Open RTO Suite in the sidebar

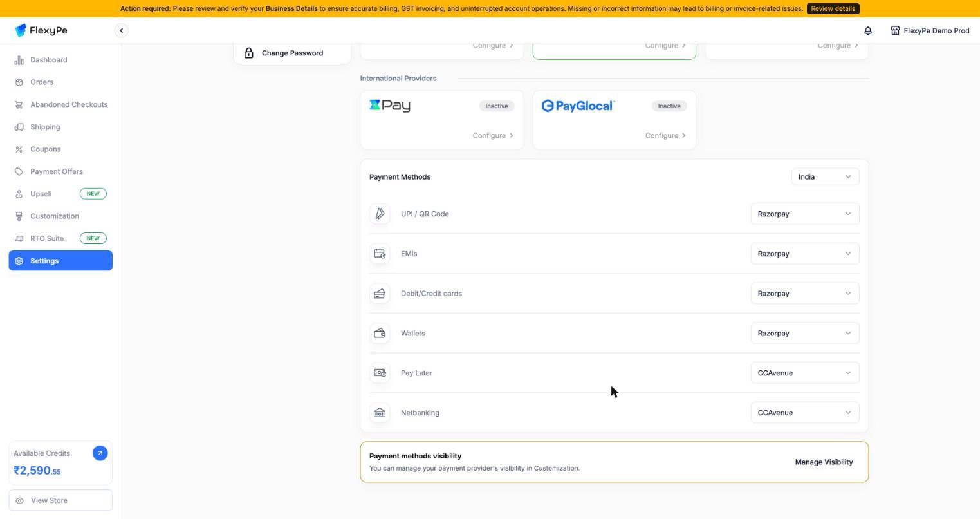[x=60, y=238]
